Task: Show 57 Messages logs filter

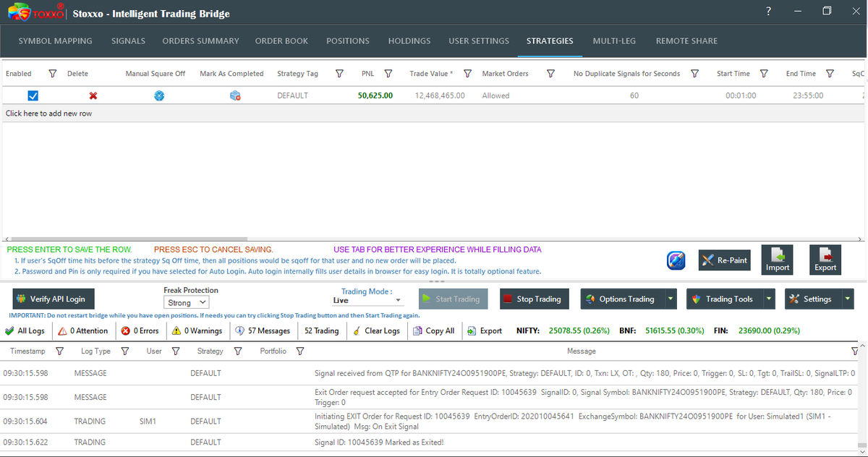Action: click(263, 330)
